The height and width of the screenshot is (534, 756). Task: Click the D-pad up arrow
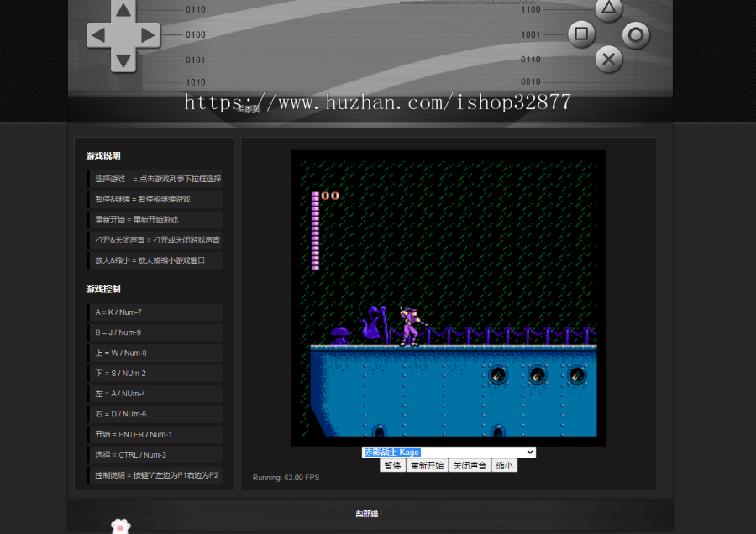123,10
